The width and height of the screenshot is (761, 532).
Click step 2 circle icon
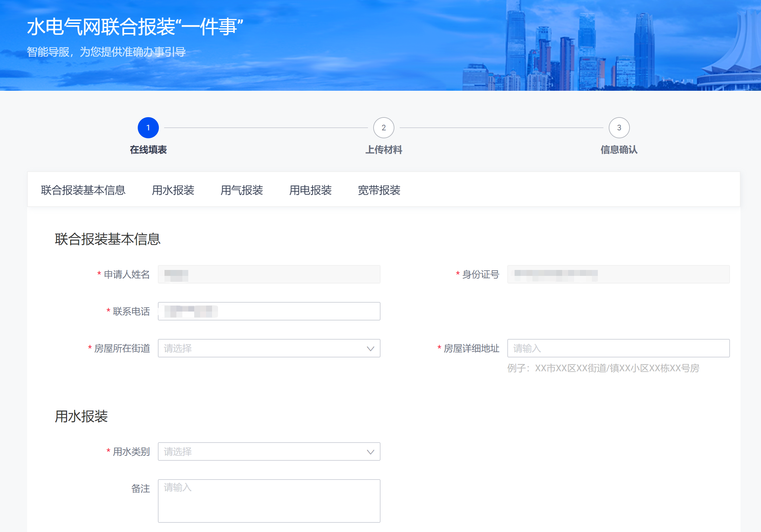pos(383,127)
